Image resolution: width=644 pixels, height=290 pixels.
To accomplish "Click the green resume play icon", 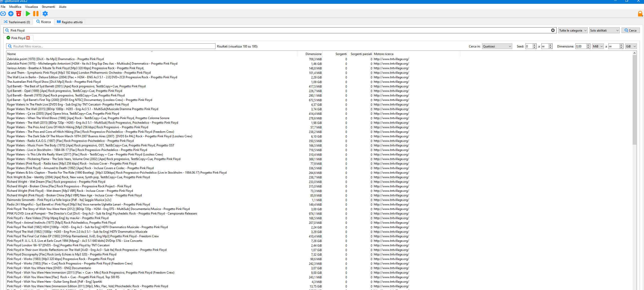I will click(28, 14).
